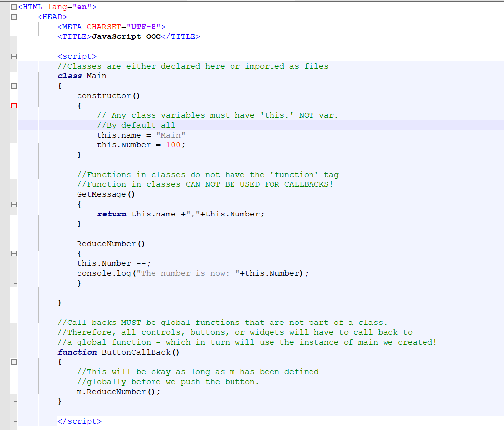Collapse the script tag fold marker
The width and height of the screenshot is (504, 430).
click(14, 57)
